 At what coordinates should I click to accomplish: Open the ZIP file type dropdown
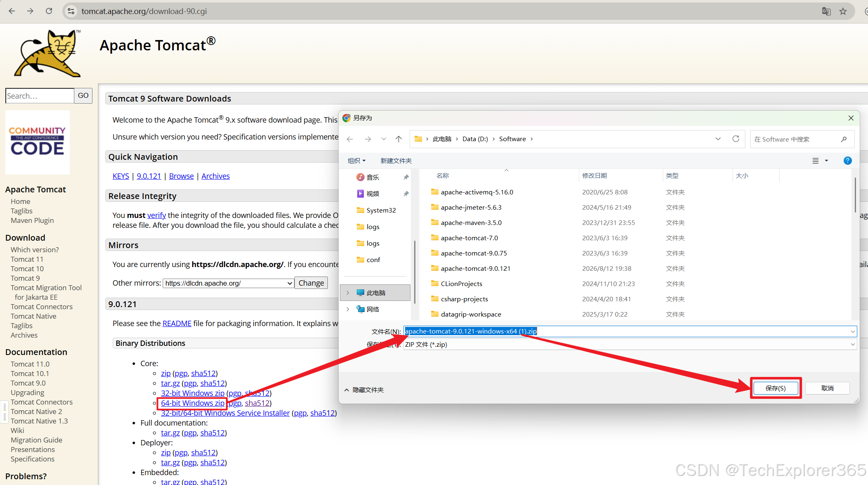[x=852, y=345]
